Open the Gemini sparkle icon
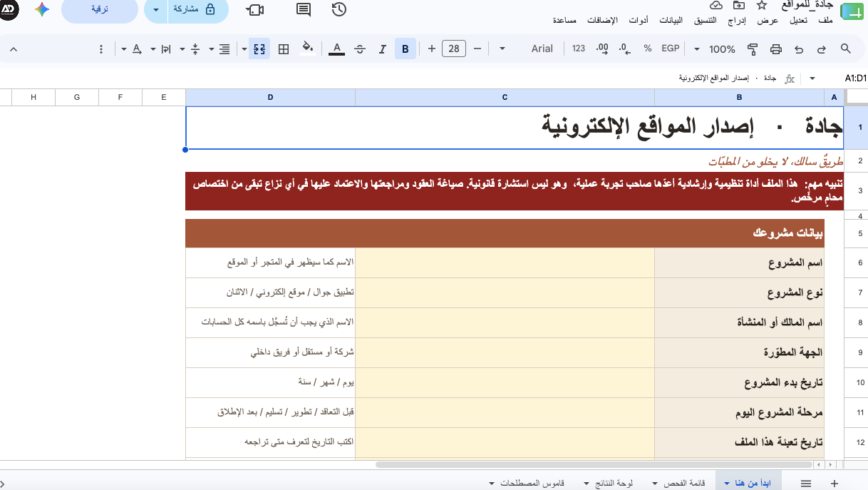This screenshot has width=868, height=490. point(41,9)
